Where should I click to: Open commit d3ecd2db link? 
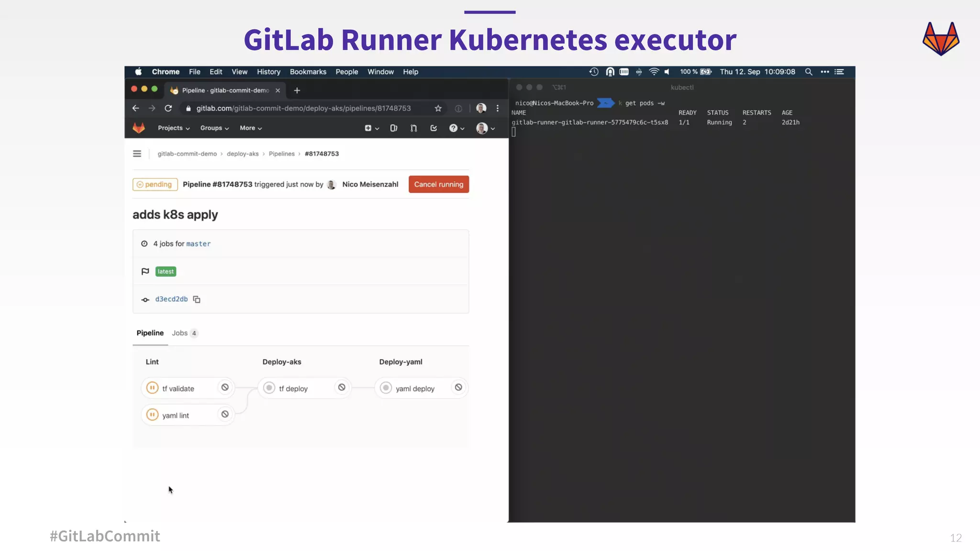point(171,299)
